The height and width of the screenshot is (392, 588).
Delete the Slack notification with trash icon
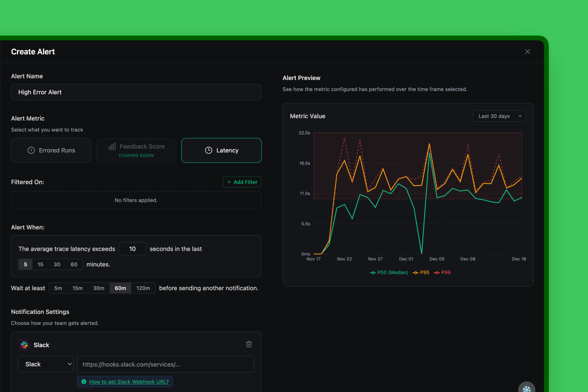coord(249,344)
